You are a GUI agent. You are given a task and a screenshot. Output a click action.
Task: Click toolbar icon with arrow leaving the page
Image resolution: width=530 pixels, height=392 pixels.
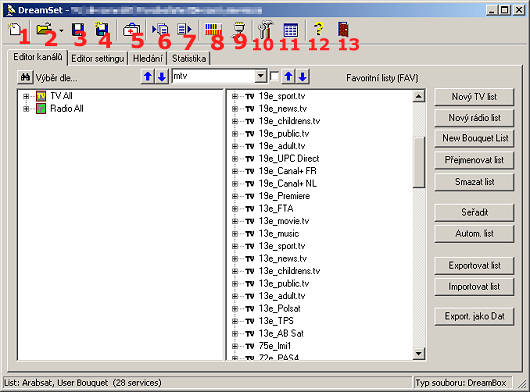(x=184, y=29)
